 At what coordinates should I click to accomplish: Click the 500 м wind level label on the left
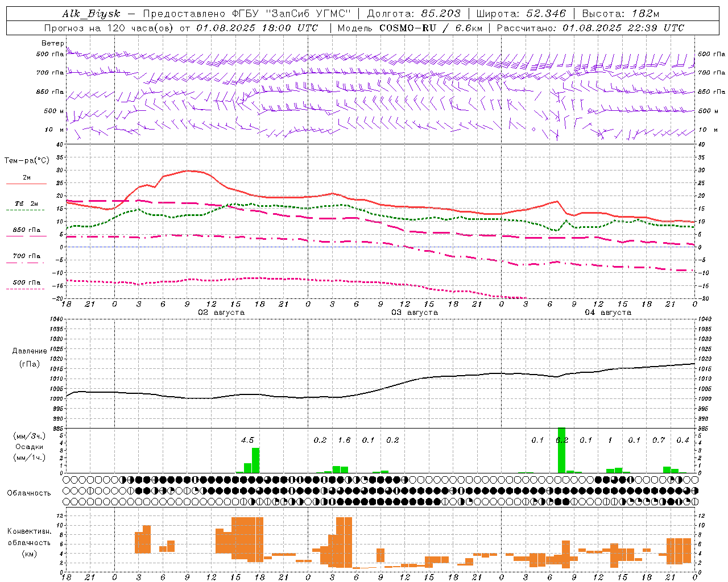click(x=54, y=111)
